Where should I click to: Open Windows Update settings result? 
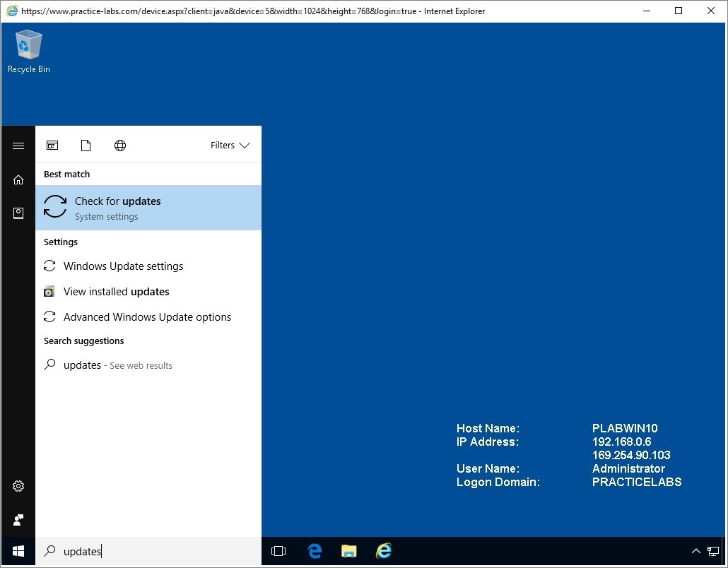coord(123,266)
